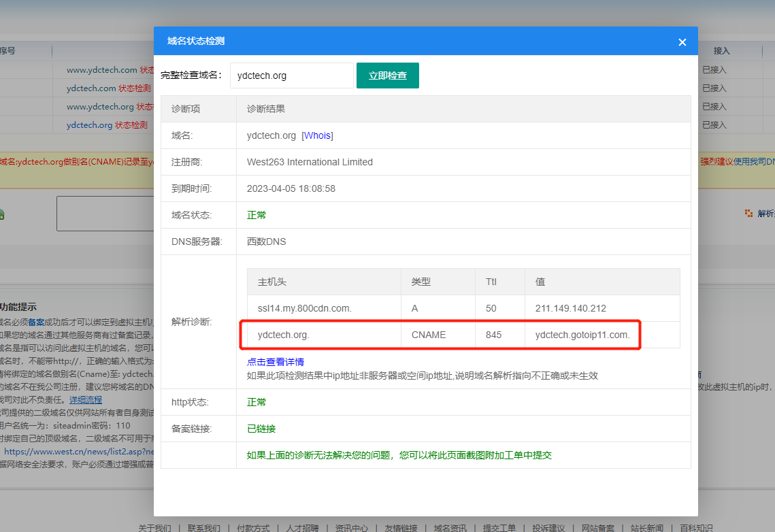Viewport: 775px width, 532px height.
Task: Open the 关于我们 footer link
Action: tap(154, 528)
